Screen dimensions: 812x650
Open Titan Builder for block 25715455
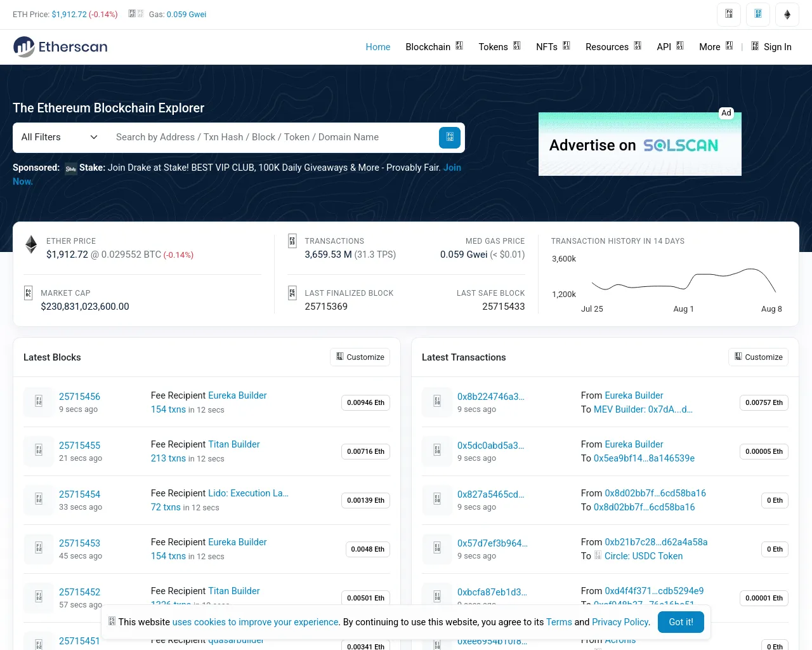pyautogui.click(x=234, y=444)
